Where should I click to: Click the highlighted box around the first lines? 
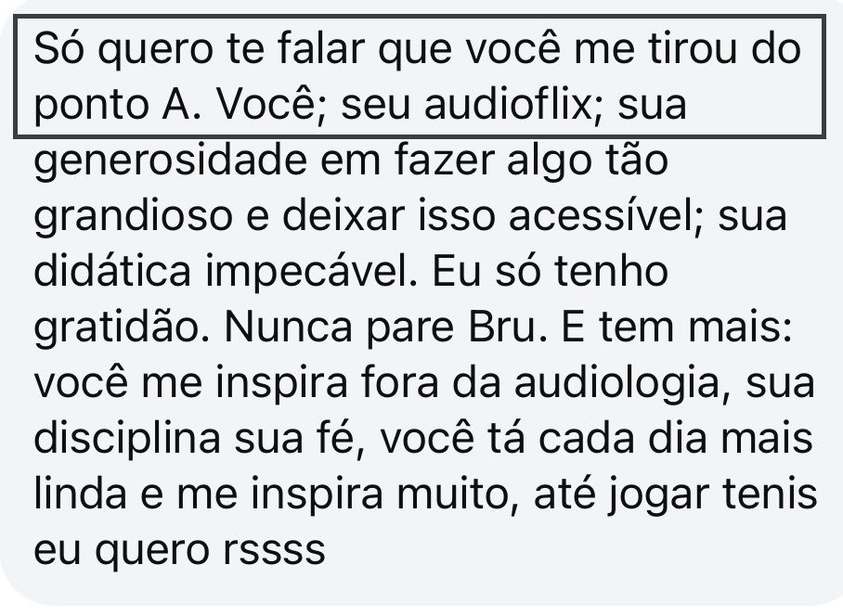[420, 76]
